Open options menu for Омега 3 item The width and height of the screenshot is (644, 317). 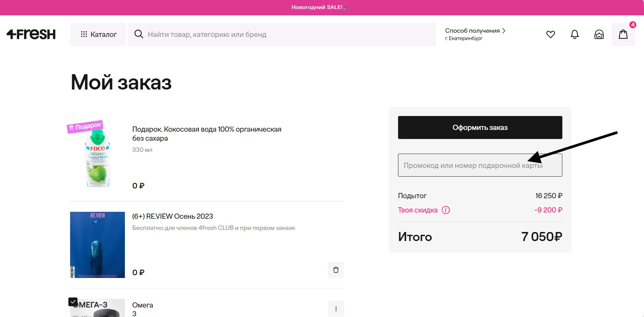point(336,309)
